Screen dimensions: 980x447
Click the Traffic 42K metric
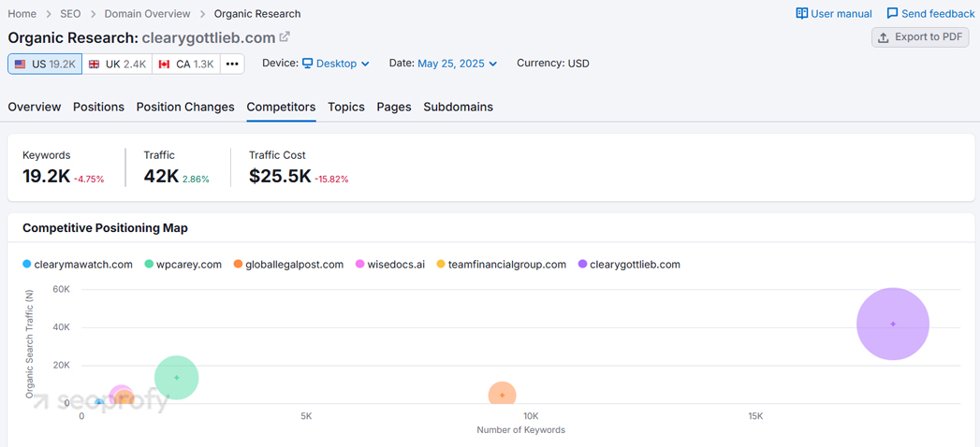pyautogui.click(x=161, y=176)
